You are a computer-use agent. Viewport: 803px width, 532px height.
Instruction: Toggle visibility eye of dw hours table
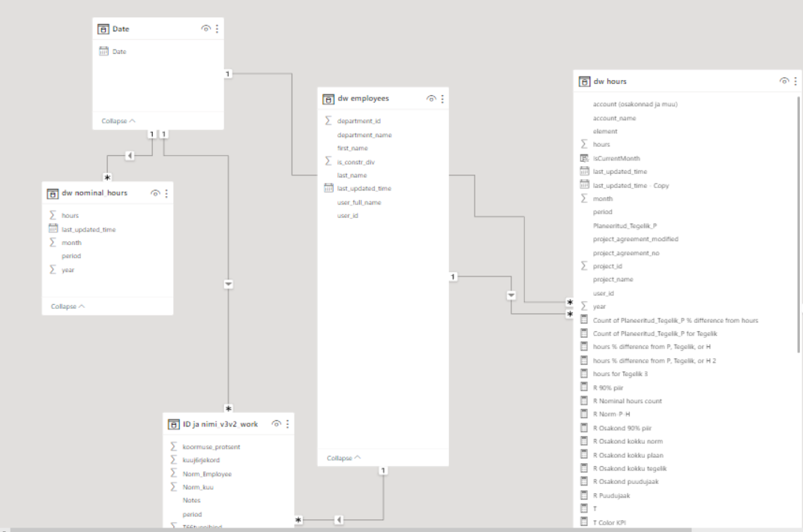(784, 81)
